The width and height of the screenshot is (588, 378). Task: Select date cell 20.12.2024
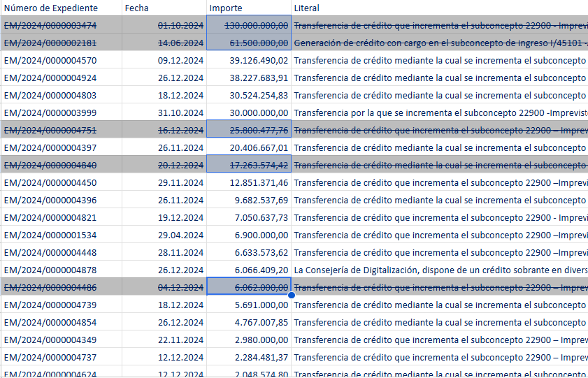pyautogui.click(x=164, y=165)
